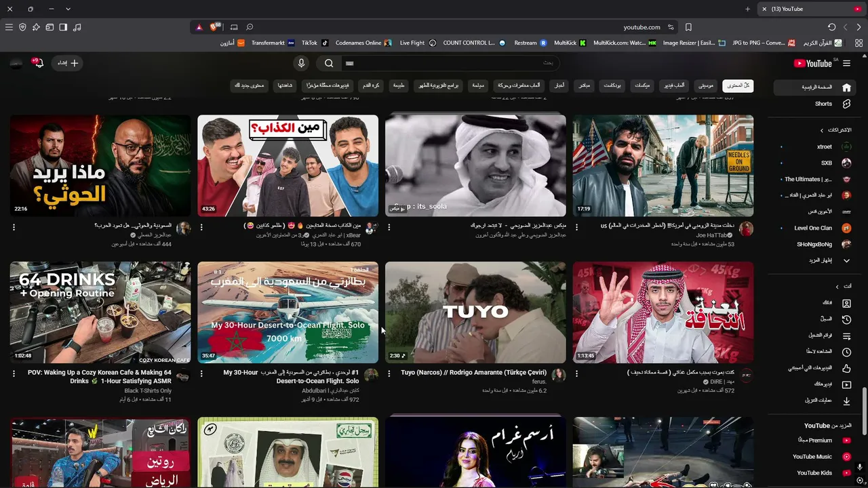Open the Brave Rewards triangle icon
Image resolution: width=868 pixels, height=488 pixels.
point(199,27)
